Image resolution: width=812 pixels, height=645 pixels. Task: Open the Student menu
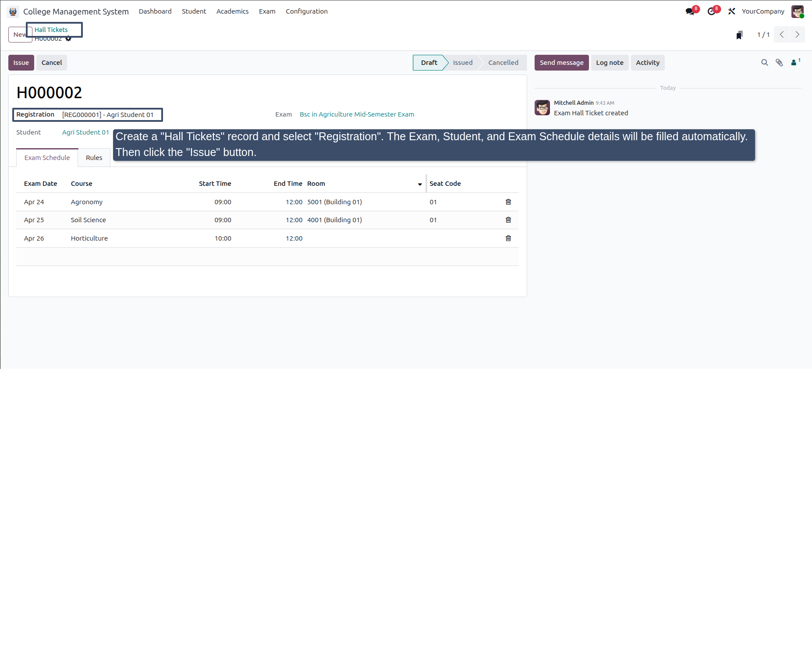[x=194, y=11]
